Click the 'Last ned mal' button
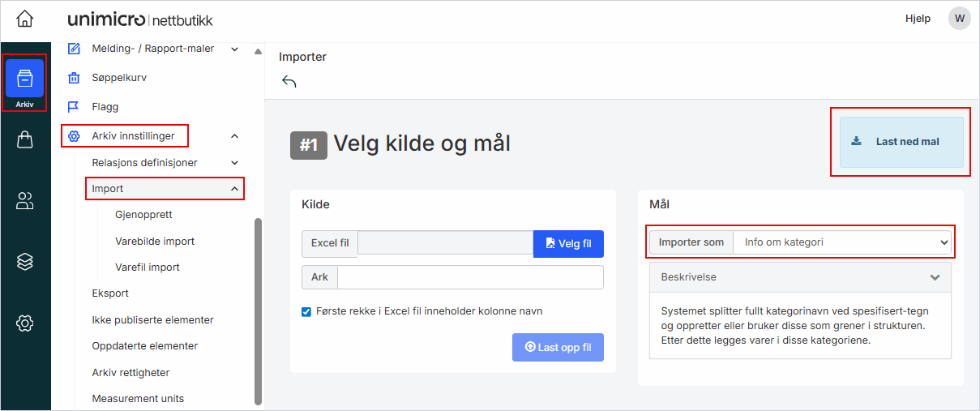This screenshot has width=980, height=411. (901, 142)
